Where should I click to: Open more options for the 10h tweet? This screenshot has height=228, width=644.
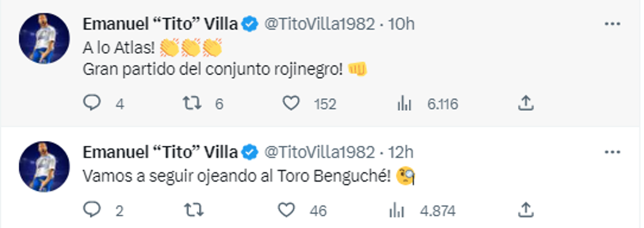(612, 24)
